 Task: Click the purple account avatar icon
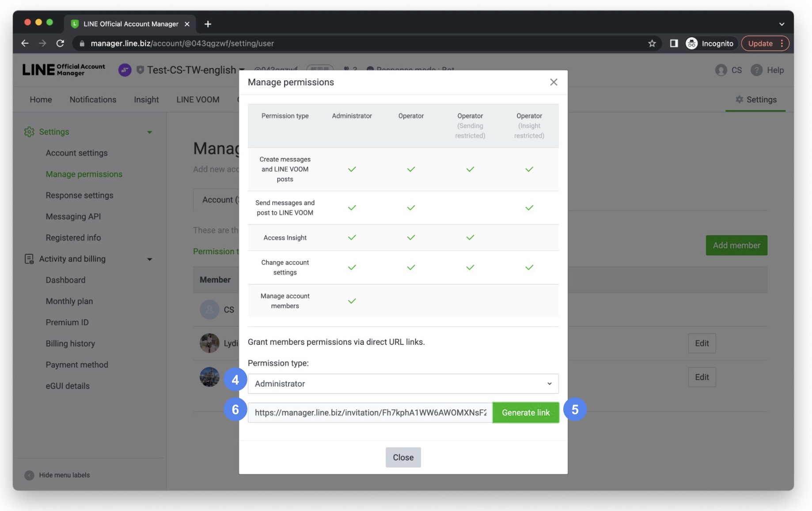[x=125, y=70]
